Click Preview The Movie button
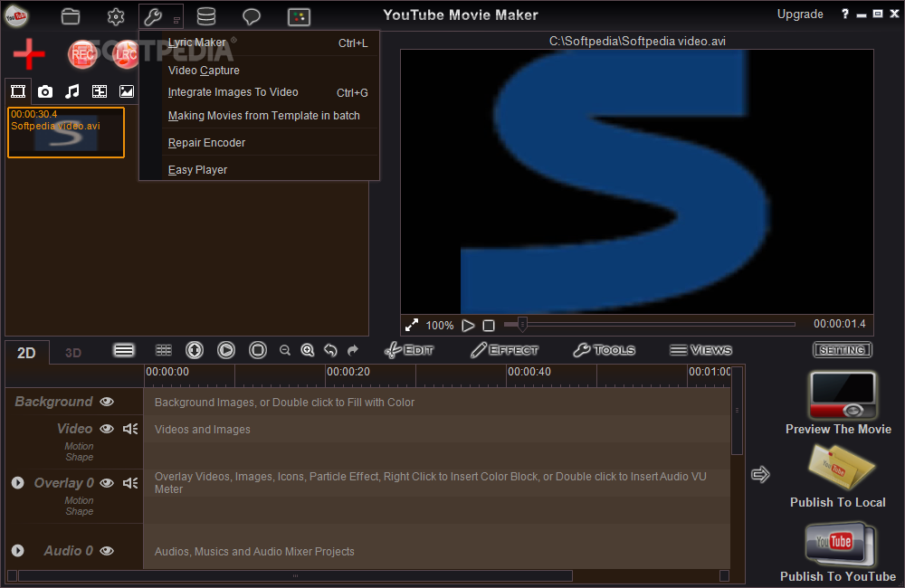This screenshot has height=588, width=905. [839, 403]
